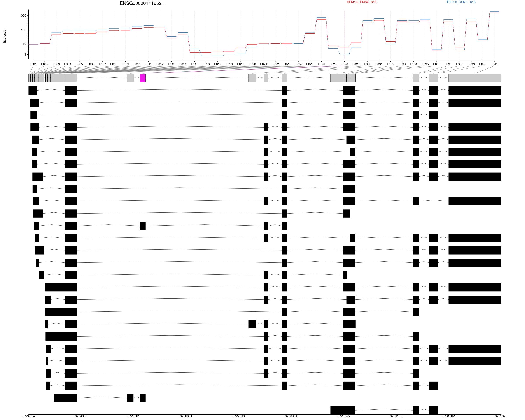This screenshot has height=420, width=525.
Task: Select exon label E024
Action: 298,64
